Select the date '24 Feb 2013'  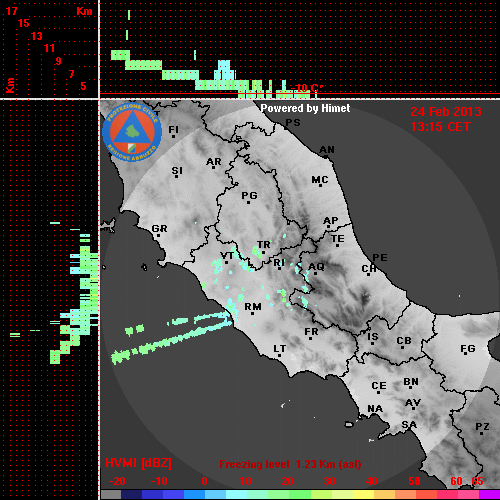click(x=446, y=112)
